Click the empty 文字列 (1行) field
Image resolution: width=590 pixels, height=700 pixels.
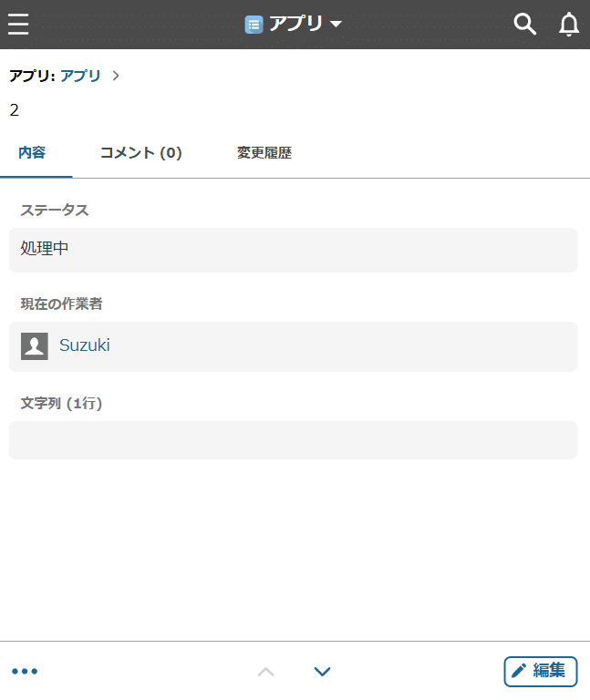[x=293, y=440]
